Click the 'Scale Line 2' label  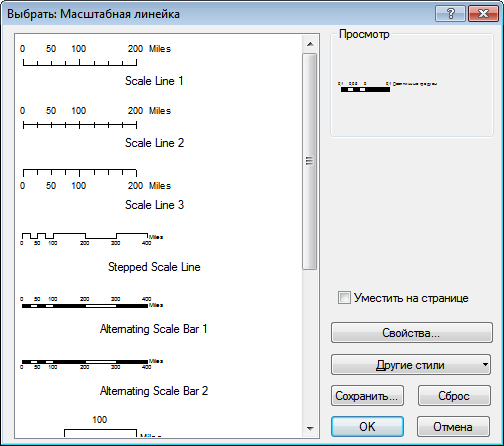[154, 143]
